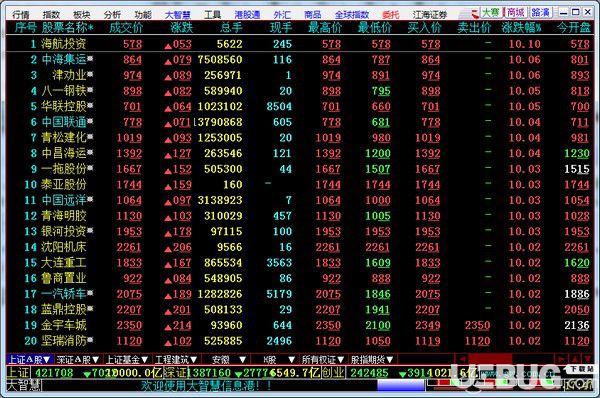
Task: Open the 行情 menu
Action: pyautogui.click(x=21, y=15)
